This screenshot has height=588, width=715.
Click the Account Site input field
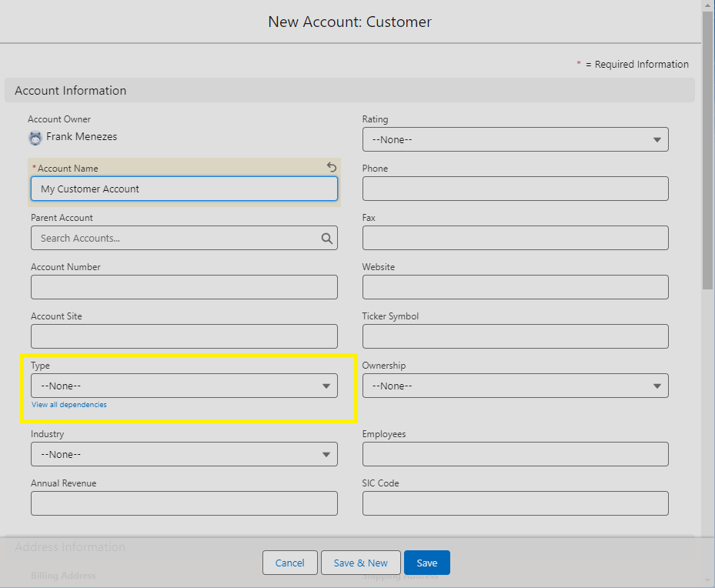[184, 336]
